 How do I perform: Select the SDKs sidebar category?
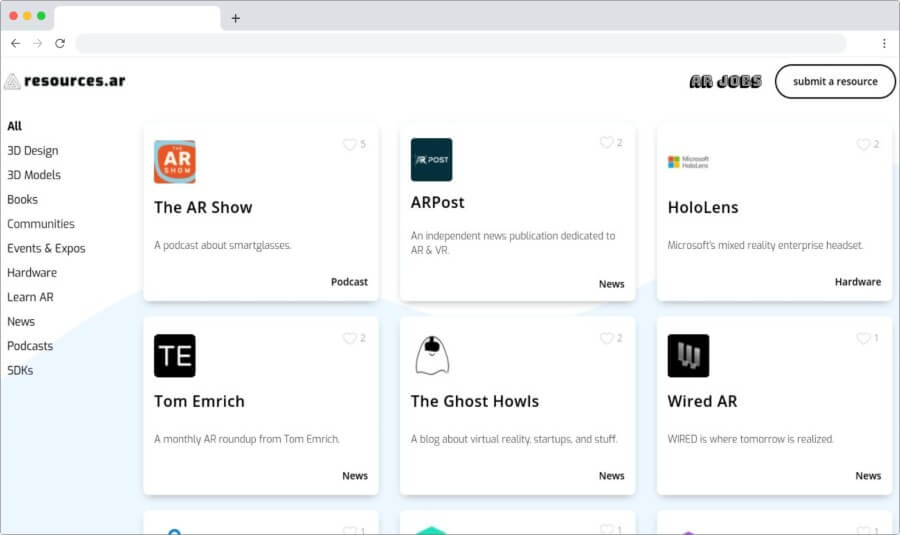20,371
